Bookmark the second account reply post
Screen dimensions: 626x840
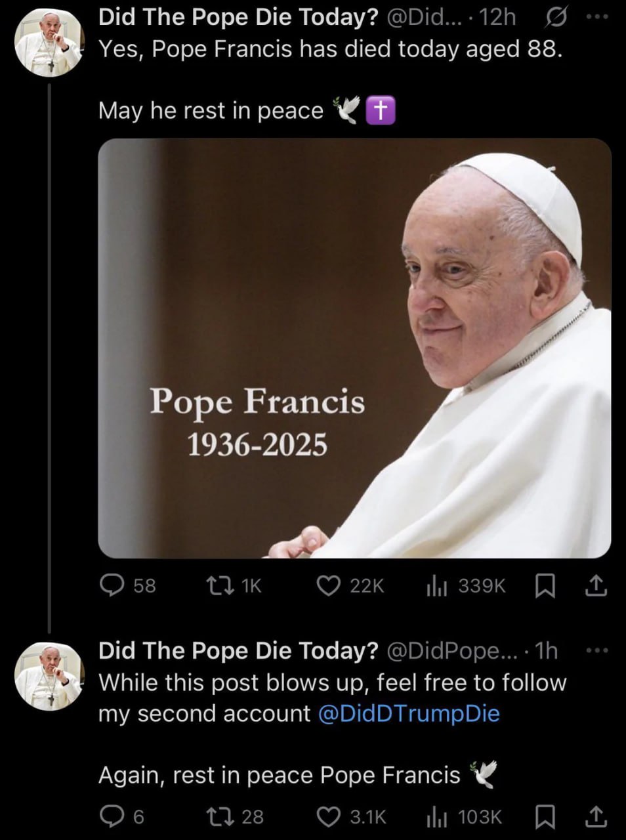coord(543,816)
